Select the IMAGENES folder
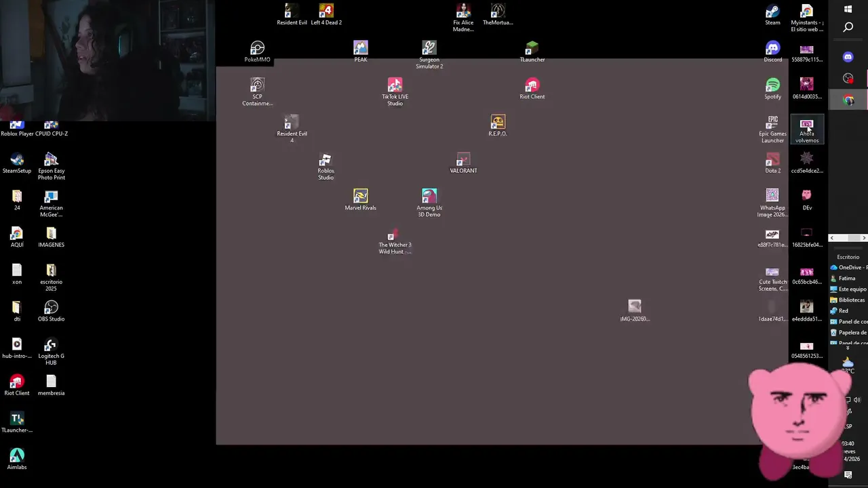The width and height of the screenshot is (868, 488). 51,237
